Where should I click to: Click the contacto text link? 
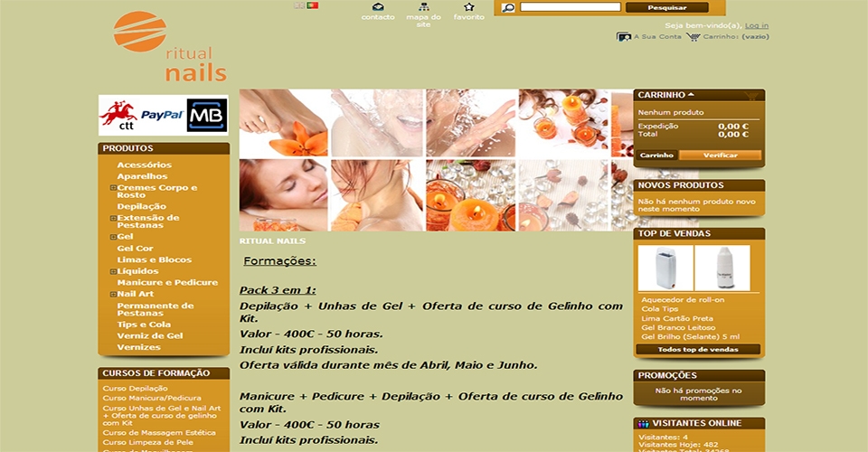click(378, 17)
